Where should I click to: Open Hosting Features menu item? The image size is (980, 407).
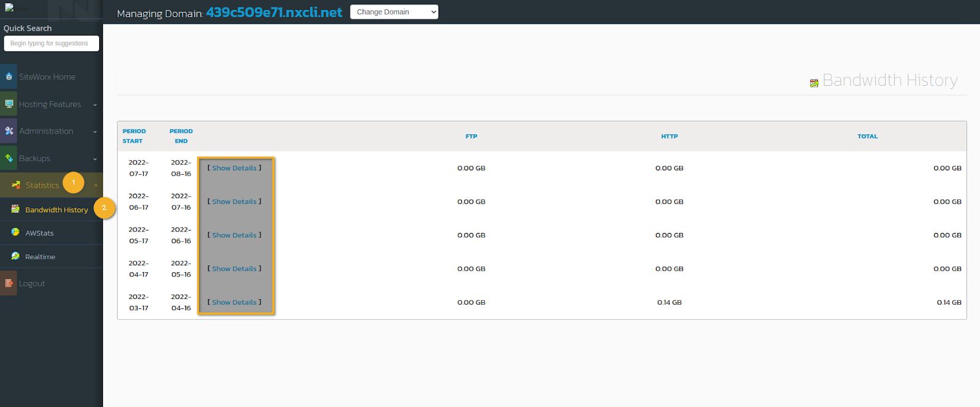(x=51, y=104)
